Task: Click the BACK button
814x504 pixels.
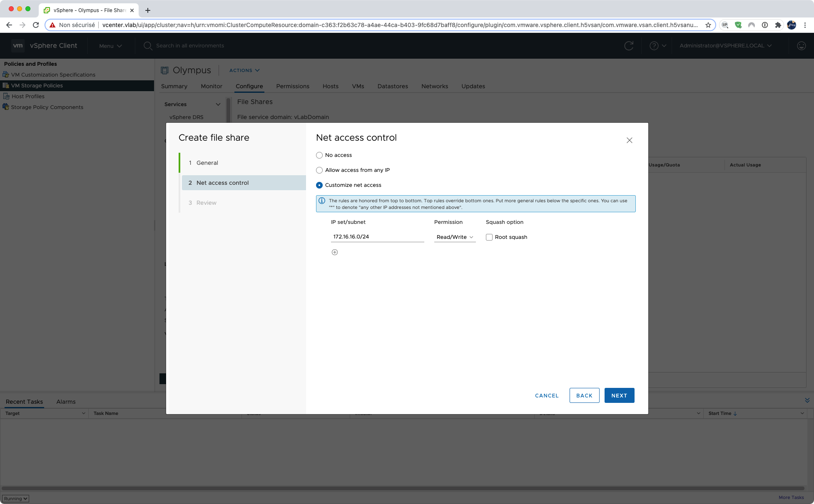Action: click(x=584, y=395)
